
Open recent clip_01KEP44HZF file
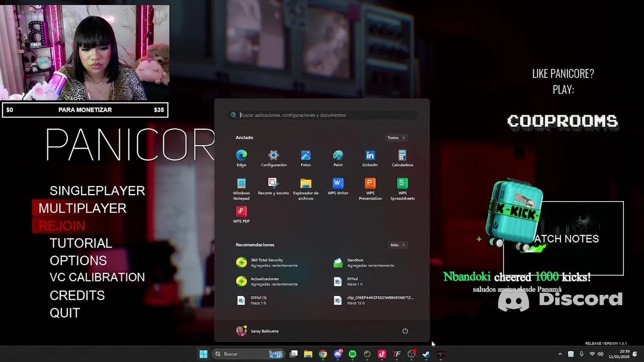tap(375, 300)
